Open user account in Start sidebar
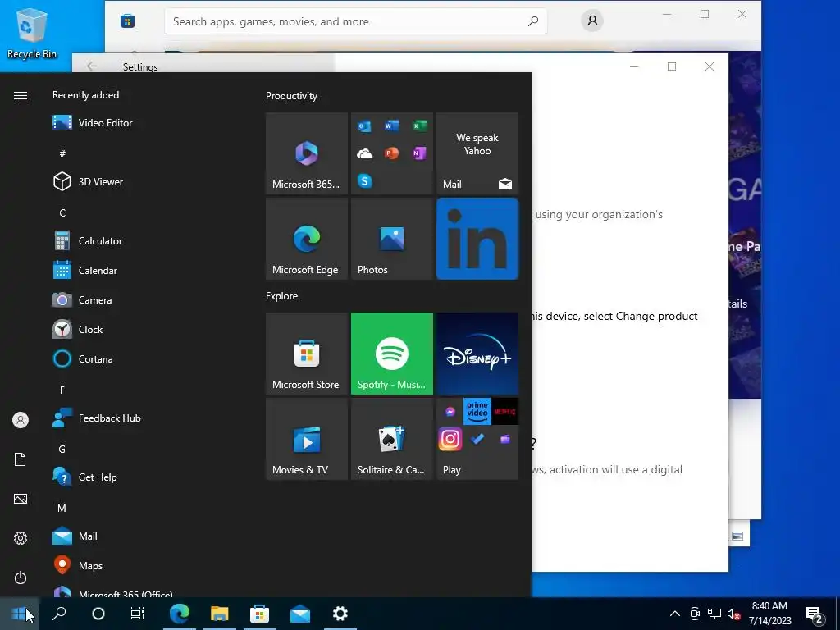Viewport: 840px width, 630px height. click(x=21, y=420)
